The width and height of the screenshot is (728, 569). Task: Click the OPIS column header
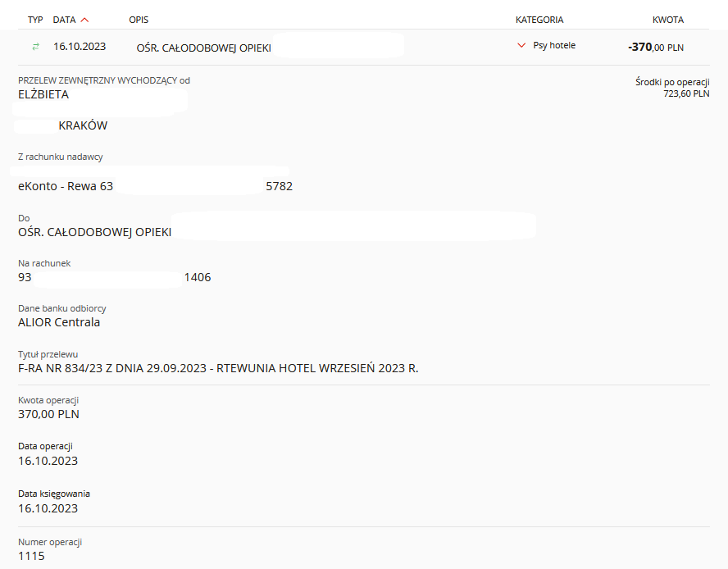point(139,20)
